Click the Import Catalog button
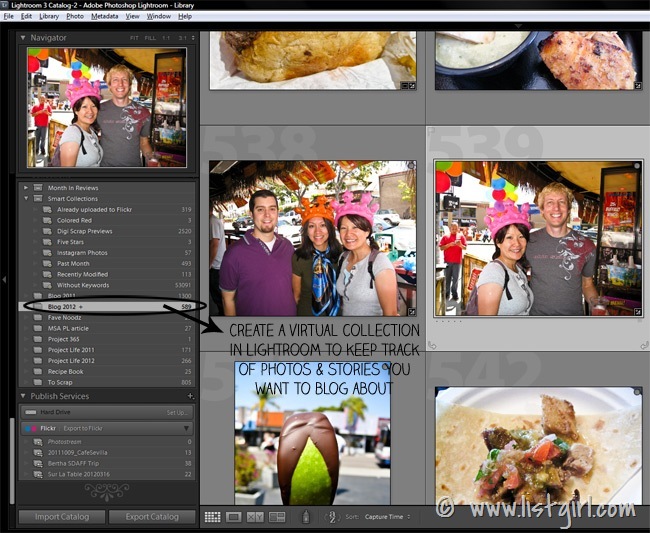 coord(61,517)
